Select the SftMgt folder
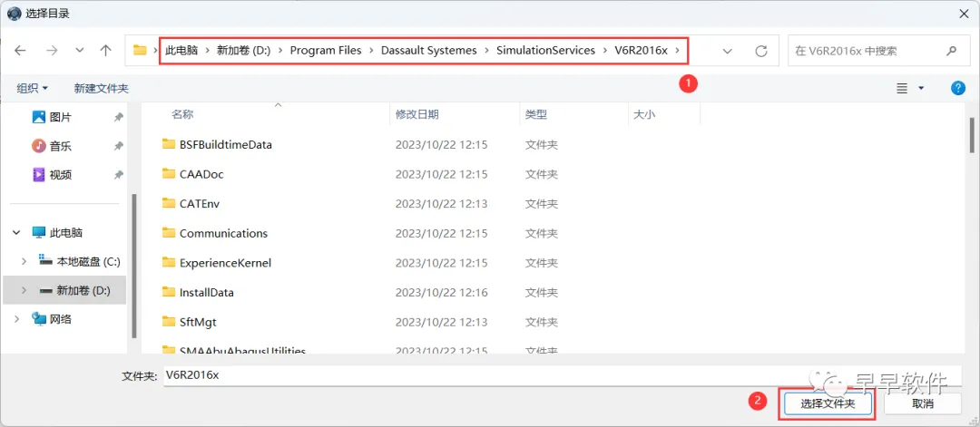This screenshot has height=427, width=980. tap(198, 322)
